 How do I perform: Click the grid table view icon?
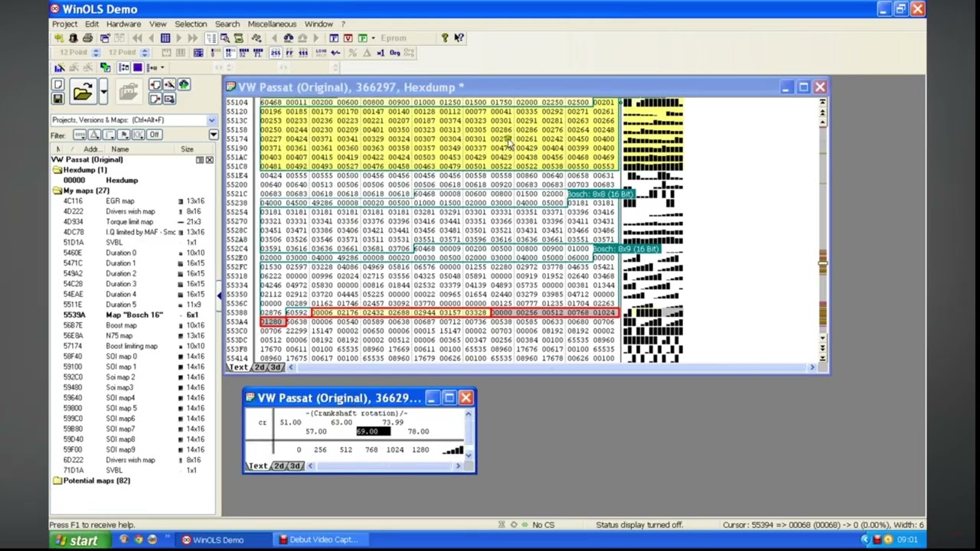tap(165, 37)
